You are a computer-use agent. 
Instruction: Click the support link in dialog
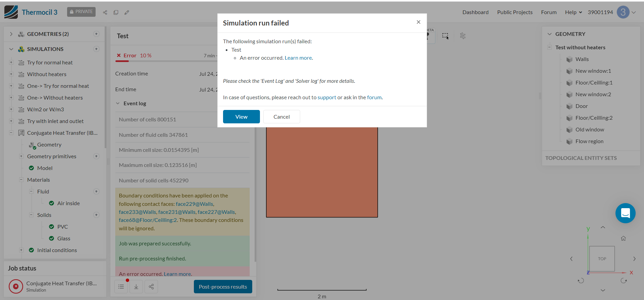327,98
